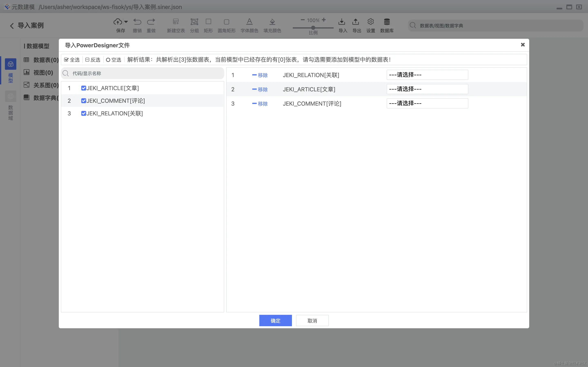Click the Fill Color bucket icon
Viewport: 588px width, 367px height.
(x=272, y=22)
